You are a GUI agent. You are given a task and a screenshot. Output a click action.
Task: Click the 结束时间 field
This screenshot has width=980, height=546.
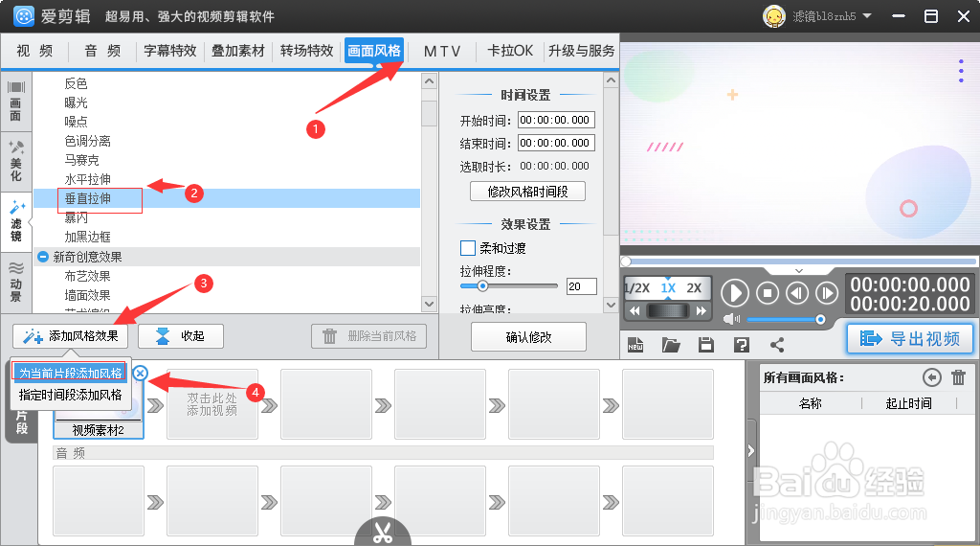(556, 144)
